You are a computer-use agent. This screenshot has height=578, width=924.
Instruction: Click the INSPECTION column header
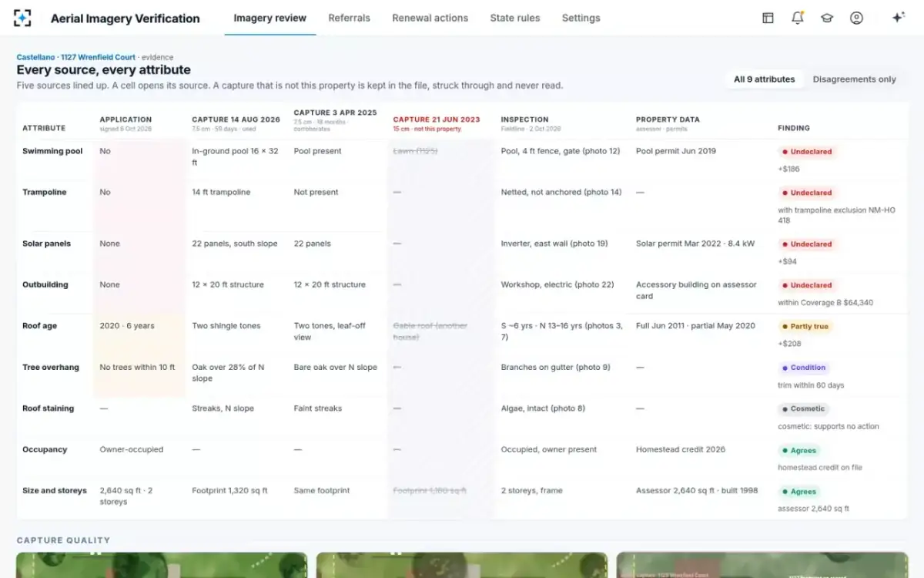[524, 119]
